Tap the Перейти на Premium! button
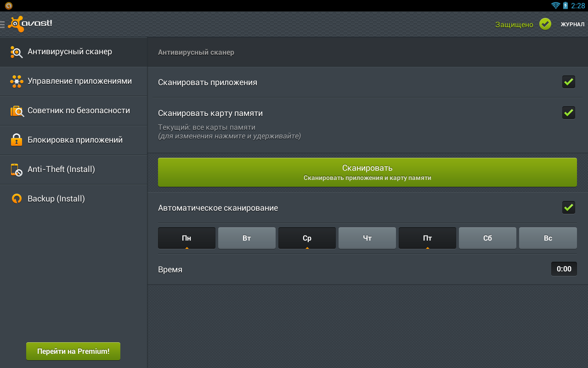Image resolution: width=588 pixels, height=368 pixels. pyautogui.click(x=73, y=351)
